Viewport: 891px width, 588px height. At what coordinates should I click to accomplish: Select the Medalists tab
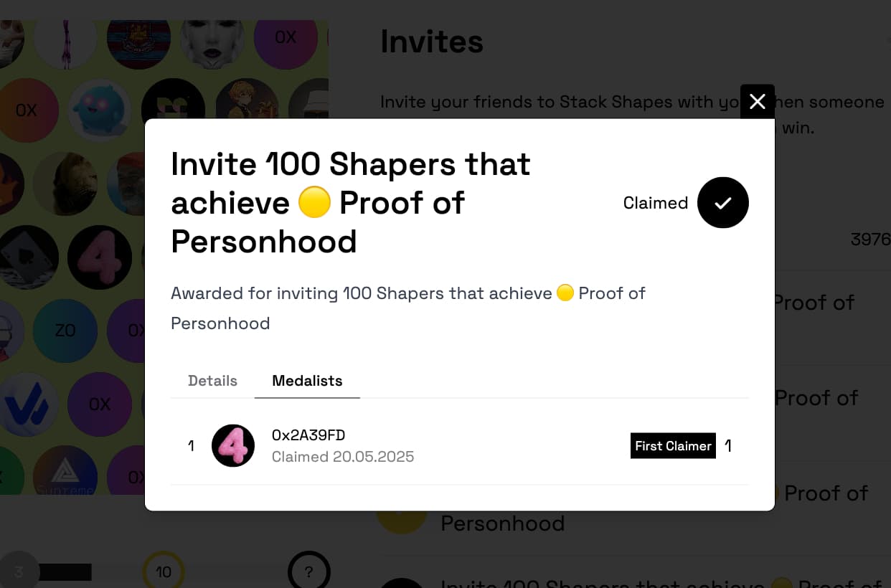tap(307, 381)
